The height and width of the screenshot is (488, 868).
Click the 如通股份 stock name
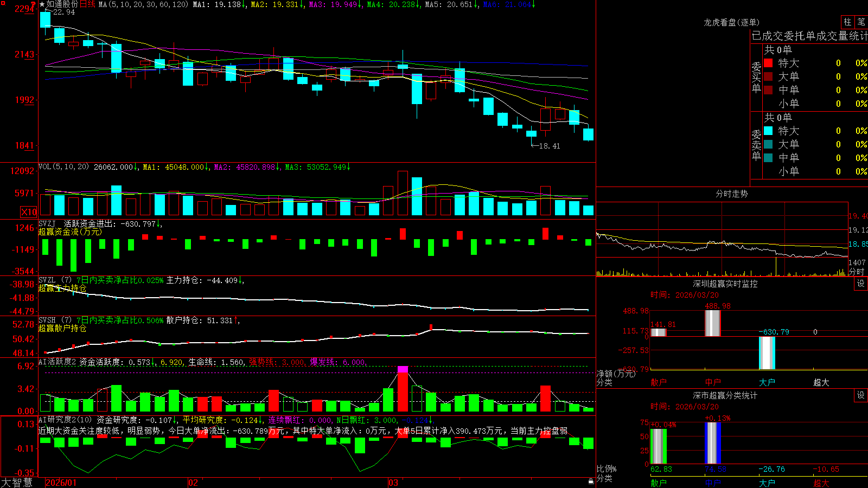[62, 4]
